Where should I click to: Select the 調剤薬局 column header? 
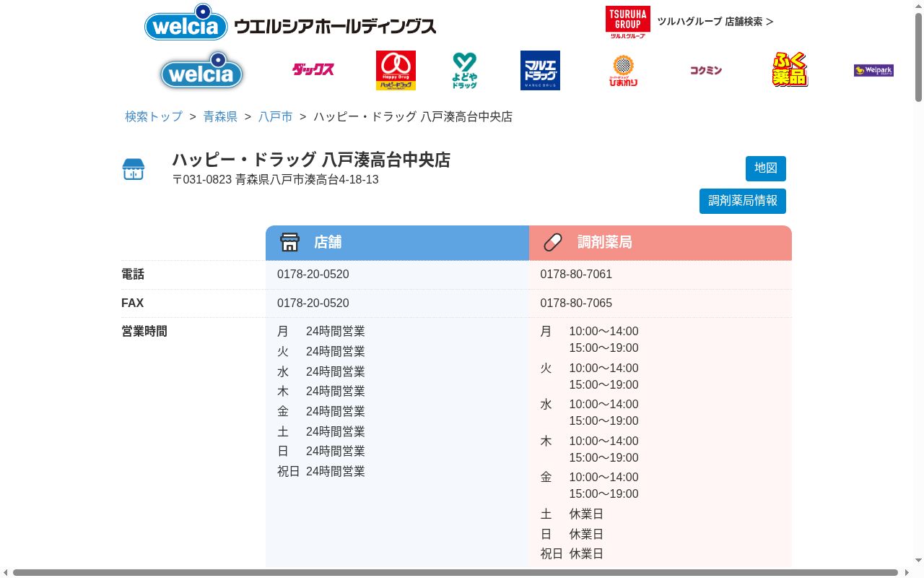661,243
